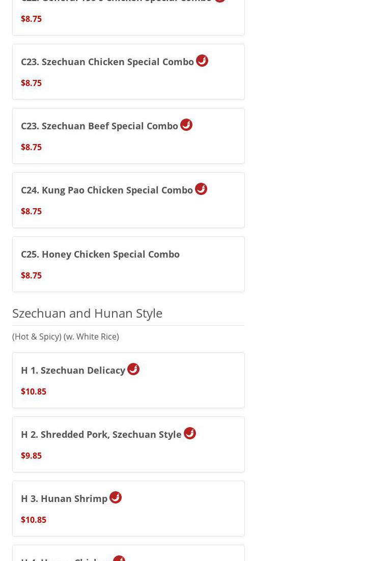
Task: Click the chili icon next to Shredded Pork, Szechuan Style
Action: click(x=190, y=433)
